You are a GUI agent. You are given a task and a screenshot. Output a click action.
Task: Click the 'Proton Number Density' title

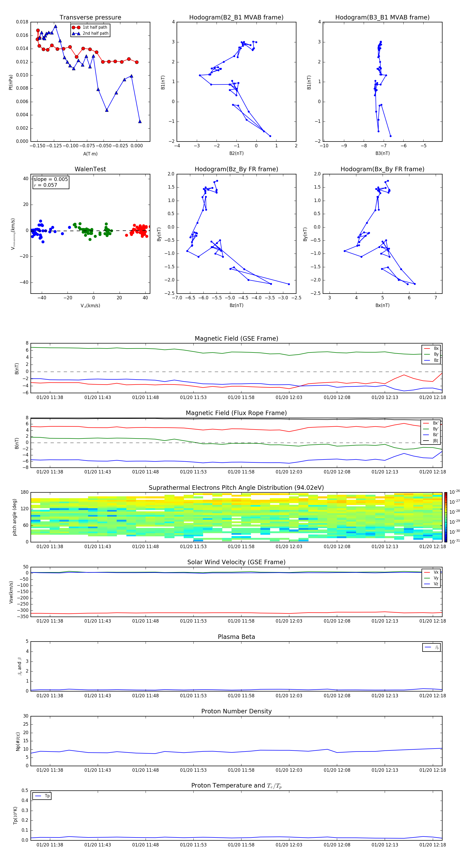tap(236, 711)
